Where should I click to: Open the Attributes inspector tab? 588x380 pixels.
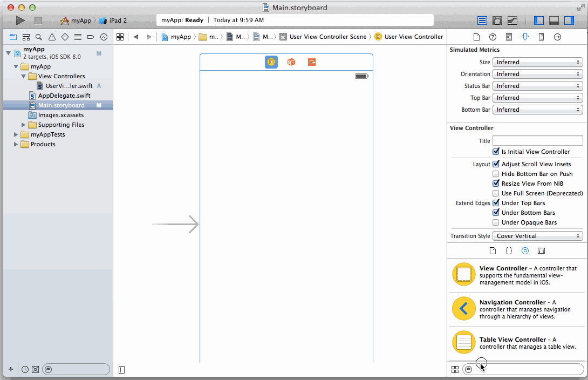pos(525,37)
